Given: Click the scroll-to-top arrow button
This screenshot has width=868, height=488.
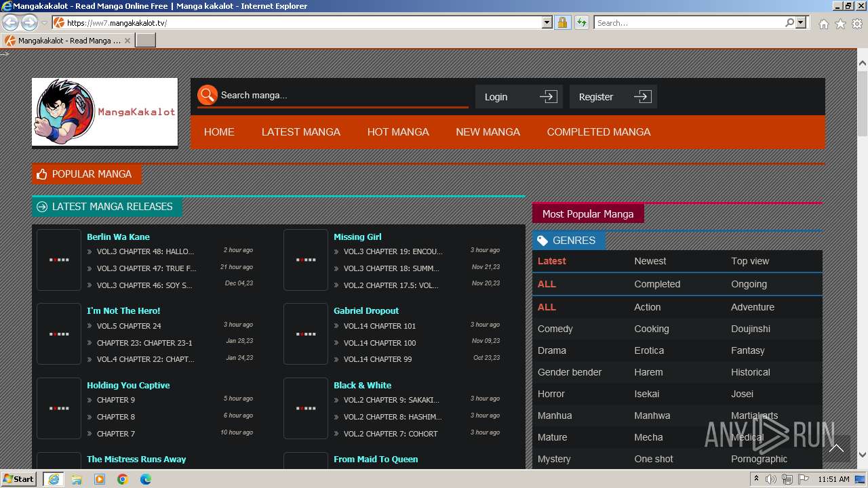Looking at the screenshot, I should click(x=836, y=449).
